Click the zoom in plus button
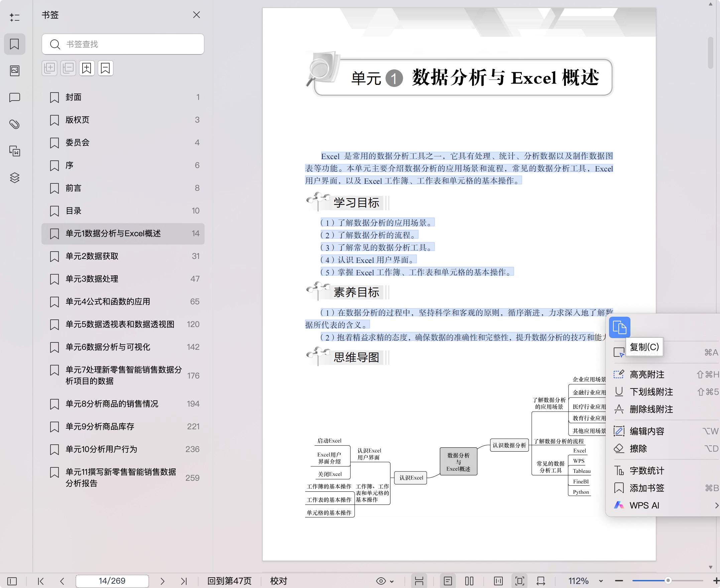Viewport: 720px width, 588px height. [716, 581]
